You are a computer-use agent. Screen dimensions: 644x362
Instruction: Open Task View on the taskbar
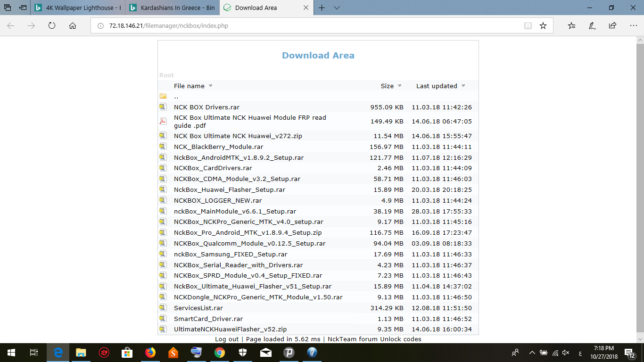coord(34,353)
